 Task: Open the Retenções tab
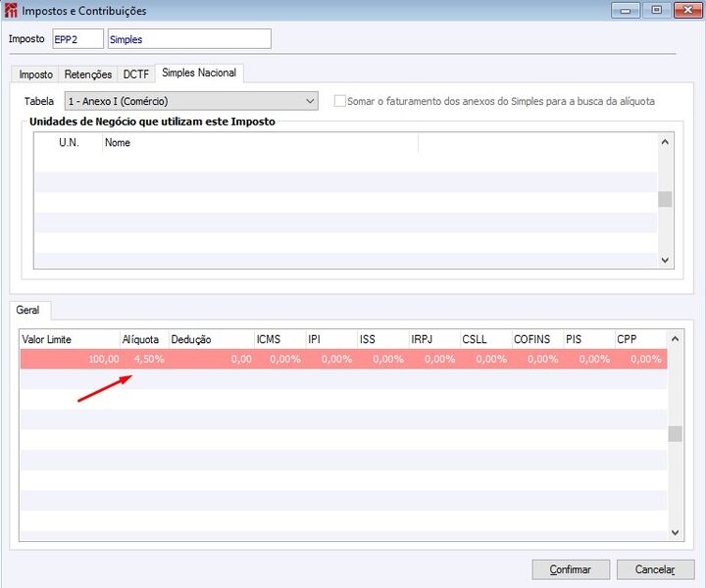(88, 74)
